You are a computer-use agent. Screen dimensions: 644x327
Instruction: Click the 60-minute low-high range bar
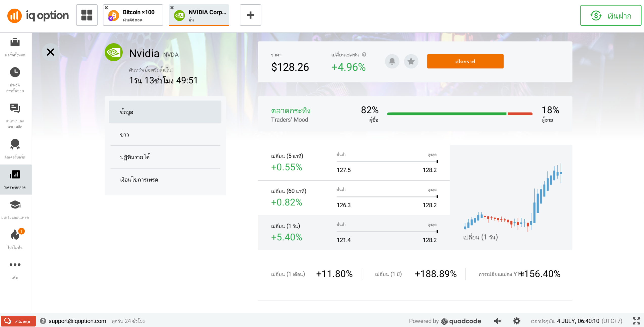(387, 197)
